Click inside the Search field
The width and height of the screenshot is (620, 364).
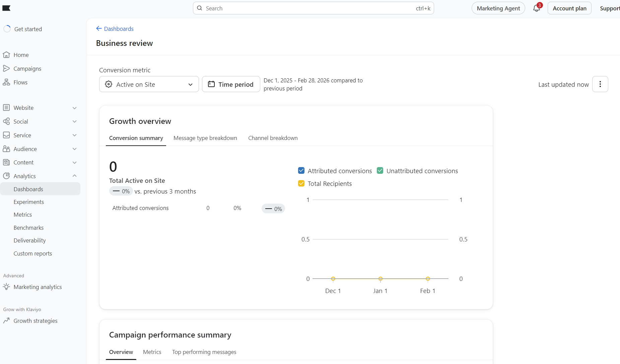pos(301,8)
